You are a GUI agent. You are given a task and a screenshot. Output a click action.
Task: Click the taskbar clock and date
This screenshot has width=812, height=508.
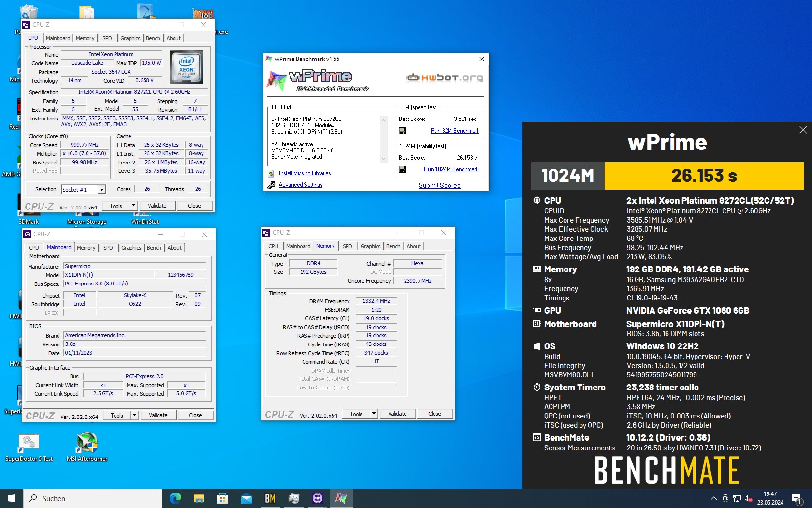[770, 498]
